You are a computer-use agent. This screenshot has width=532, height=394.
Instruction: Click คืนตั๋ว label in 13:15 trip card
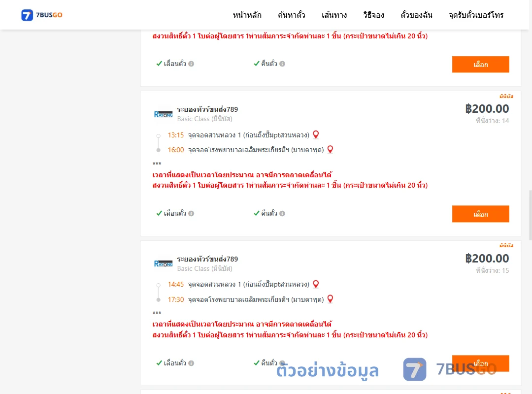[x=269, y=213]
